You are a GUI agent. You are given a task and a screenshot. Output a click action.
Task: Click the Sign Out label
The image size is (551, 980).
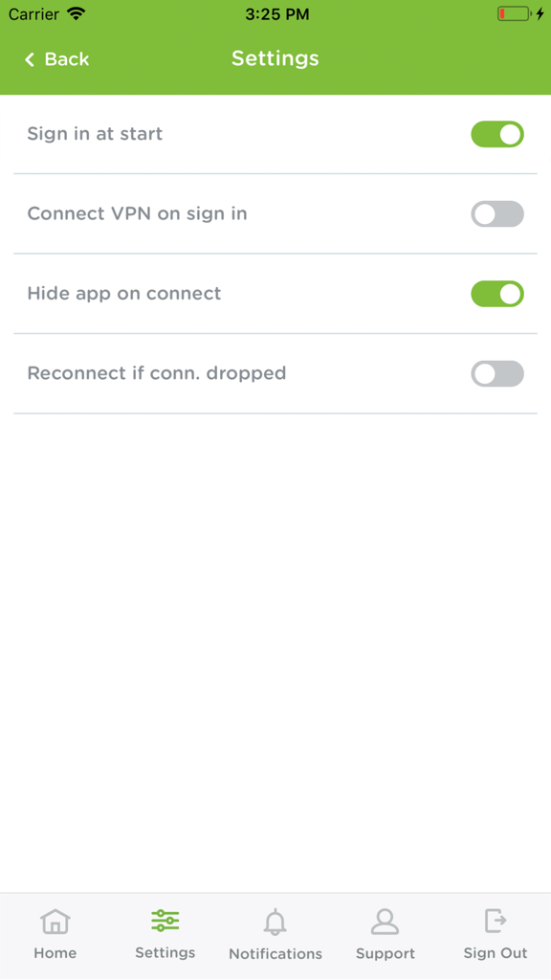click(495, 953)
